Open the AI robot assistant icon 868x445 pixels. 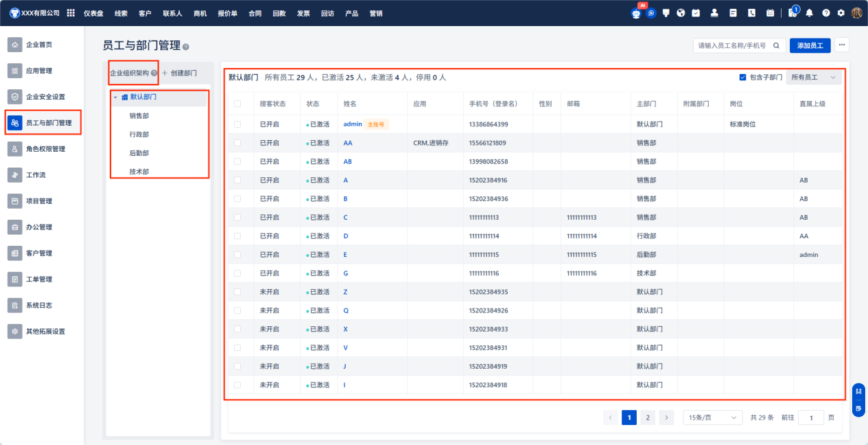pyautogui.click(x=636, y=13)
